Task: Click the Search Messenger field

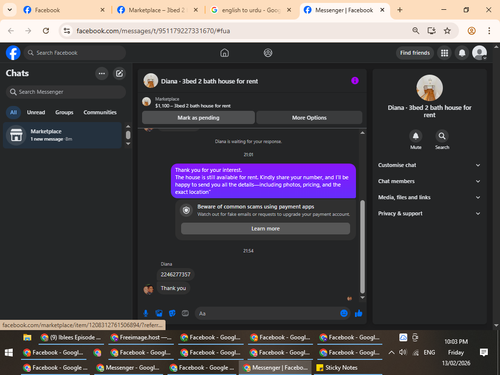Action: 66,92
